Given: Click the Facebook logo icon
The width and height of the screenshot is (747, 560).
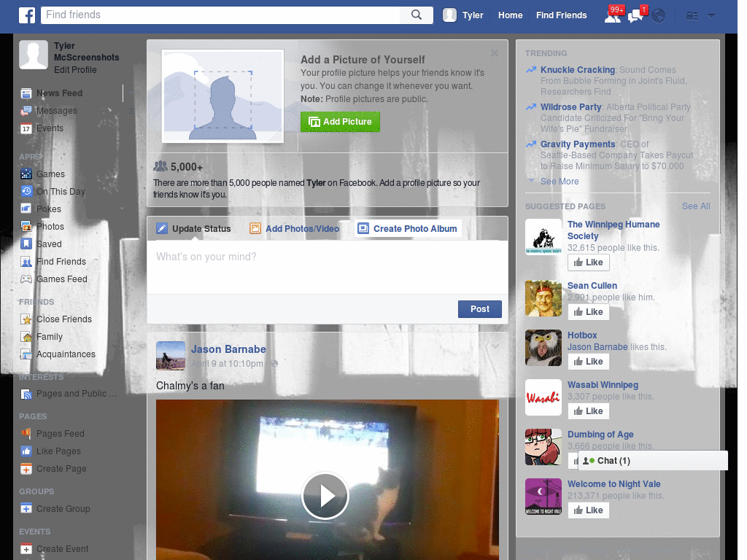Looking at the screenshot, I should tap(27, 15).
